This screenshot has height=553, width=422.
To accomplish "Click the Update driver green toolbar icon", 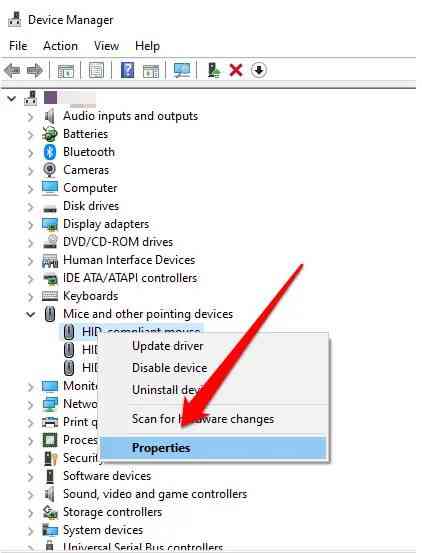I will pos(214,70).
